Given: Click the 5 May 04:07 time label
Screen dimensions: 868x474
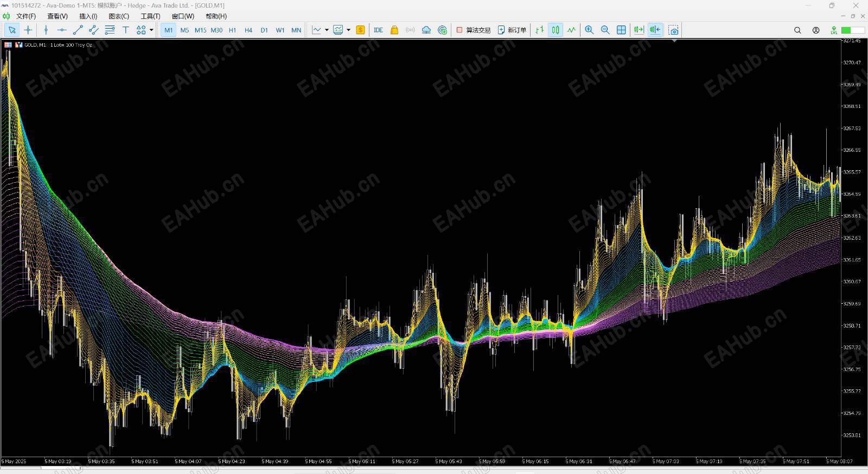Looking at the screenshot, I should coord(188,462).
